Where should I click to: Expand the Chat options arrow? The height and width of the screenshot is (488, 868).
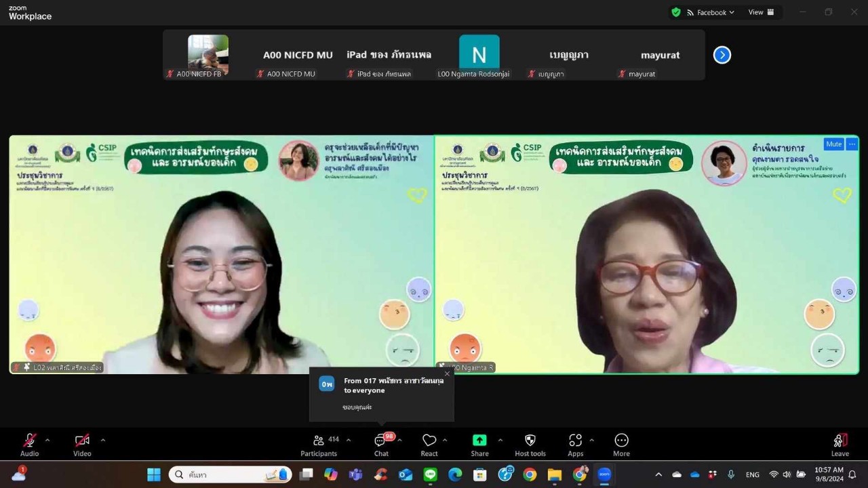point(399,441)
